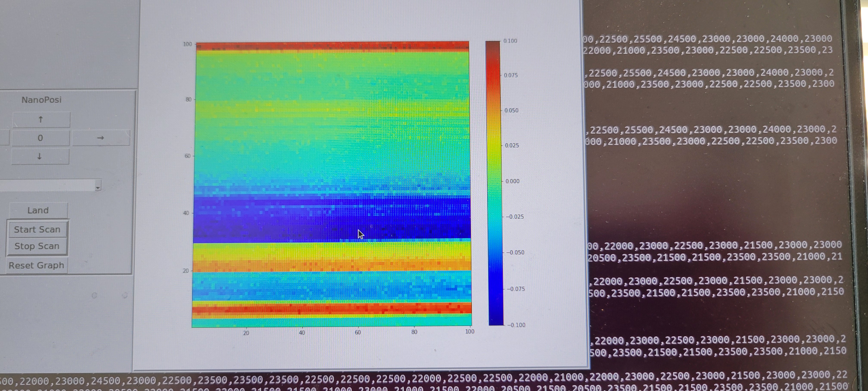Start the scan with Start Scan
The height and width of the screenshot is (391, 868).
click(37, 230)
